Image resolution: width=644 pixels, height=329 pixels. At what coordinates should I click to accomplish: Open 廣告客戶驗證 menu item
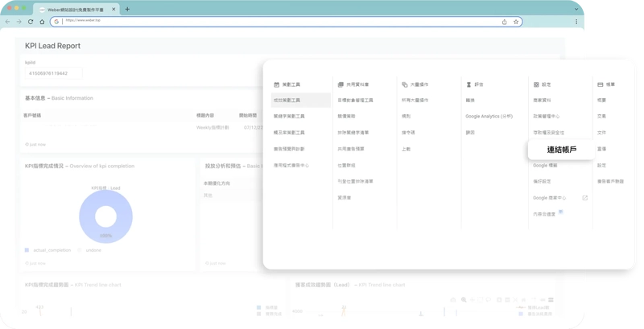pos(611,181)
